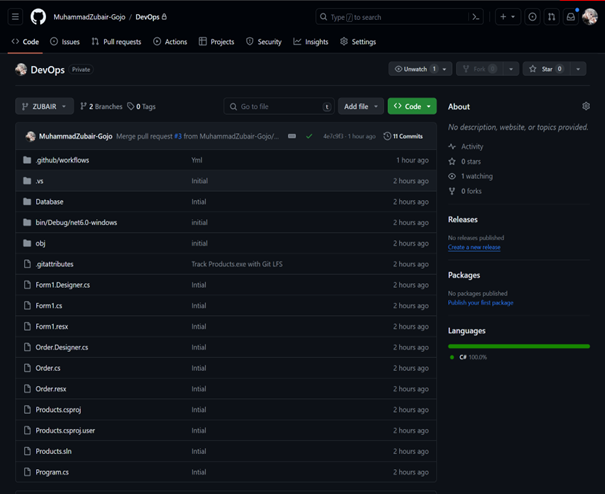Screen dimensions: 605x494
Task: Open 1 watching in About sidebar
Action: coord(471,176)
